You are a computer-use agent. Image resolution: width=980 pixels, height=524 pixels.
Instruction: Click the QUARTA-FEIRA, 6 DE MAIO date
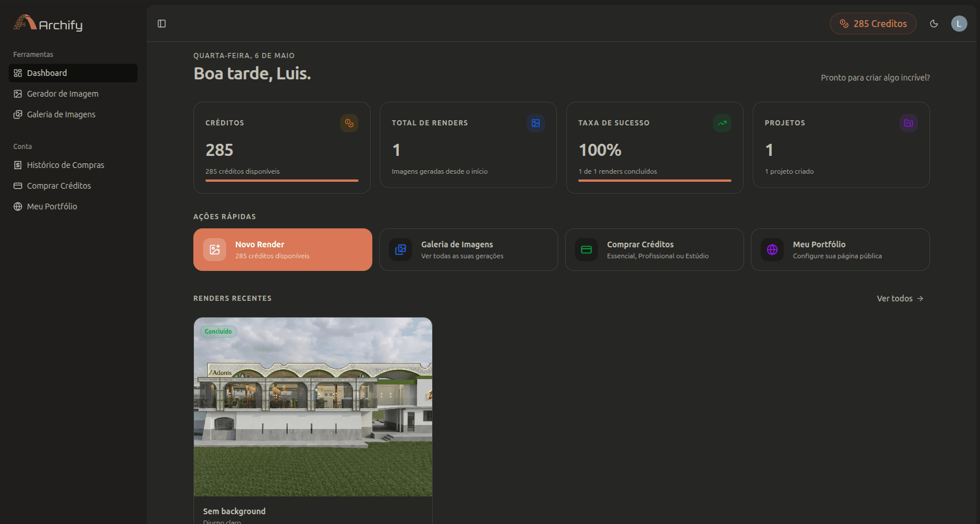244,56
